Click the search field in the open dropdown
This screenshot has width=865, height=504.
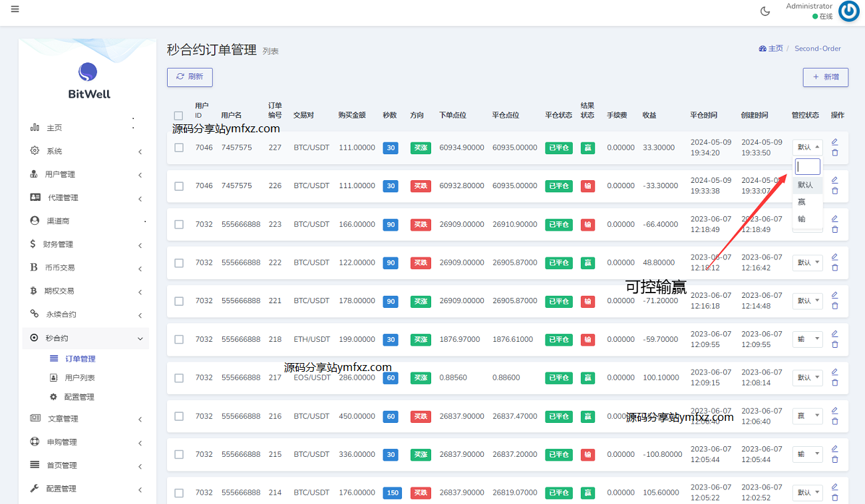(808, 166)
